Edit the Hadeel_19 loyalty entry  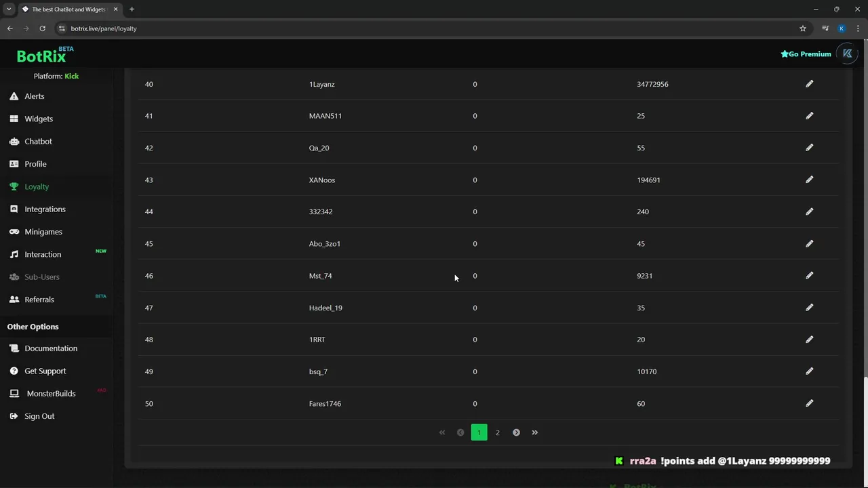pyautogui.click(x=809, y=308)
